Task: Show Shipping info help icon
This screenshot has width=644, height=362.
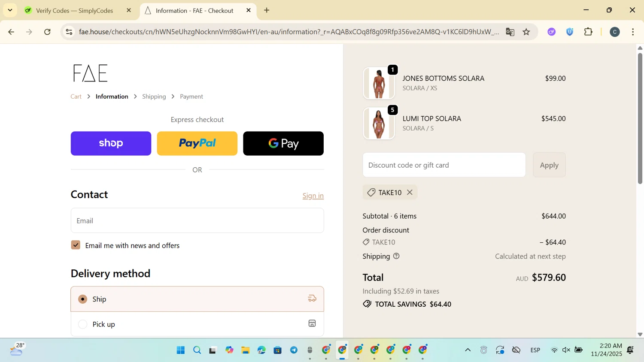Action: tap(396, 256)
